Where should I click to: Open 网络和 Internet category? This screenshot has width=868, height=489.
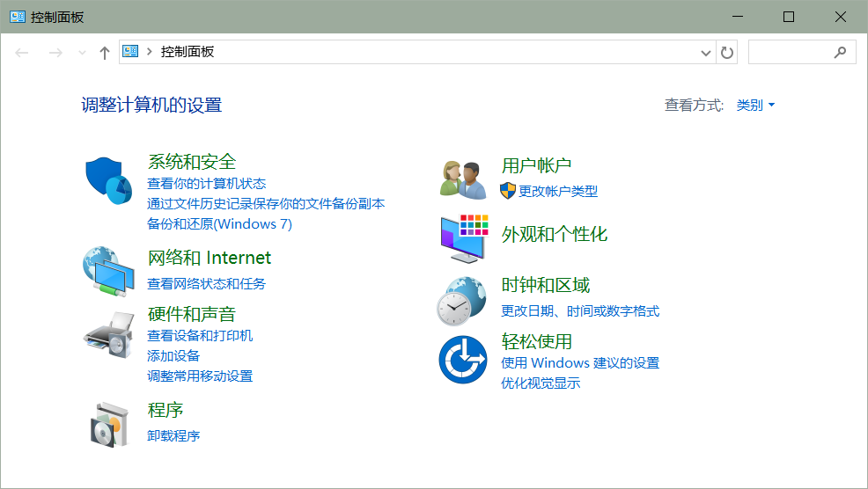click(210, 258)
